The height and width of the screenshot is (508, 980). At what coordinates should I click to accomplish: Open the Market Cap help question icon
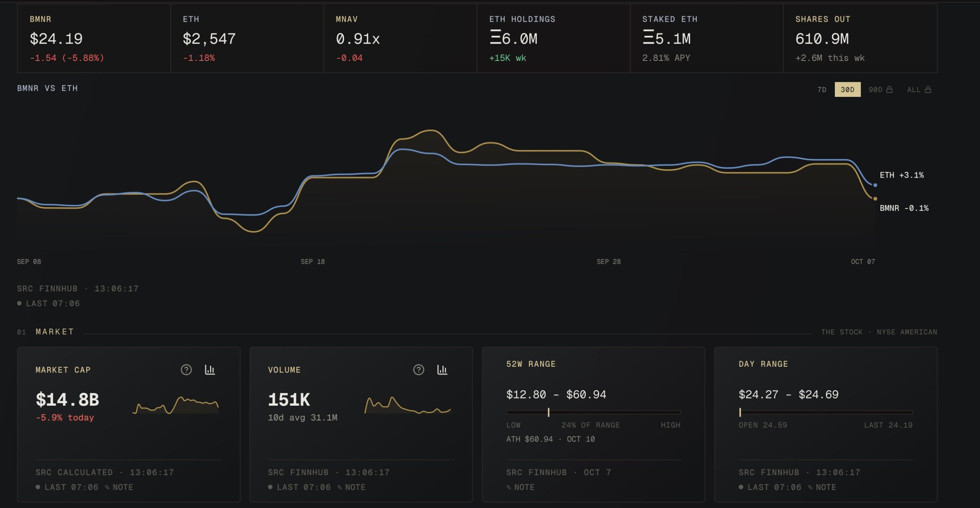pyautogui.click(x=186, y=369)
